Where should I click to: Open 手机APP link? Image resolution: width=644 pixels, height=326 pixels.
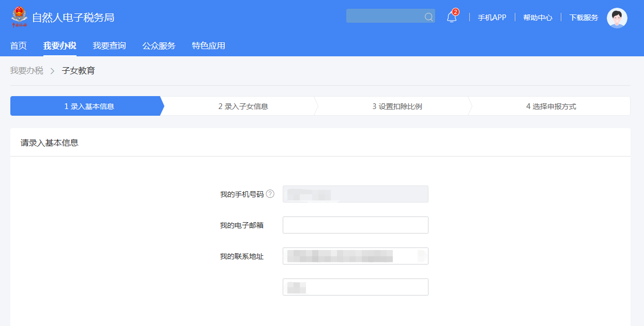coord(492,18)
